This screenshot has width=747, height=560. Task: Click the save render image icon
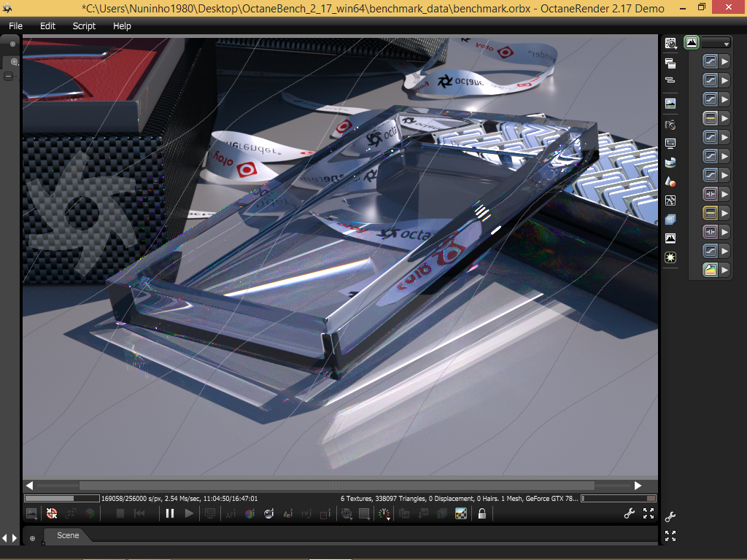pos(31,513)
